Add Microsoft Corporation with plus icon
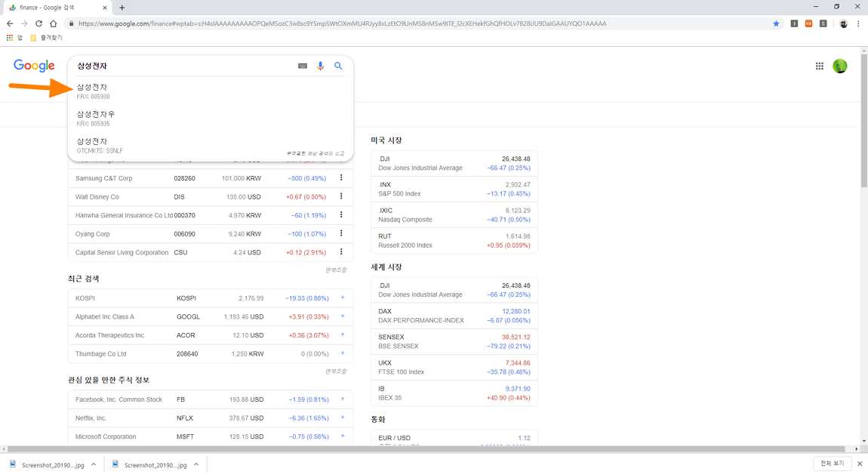Screen dimensions: 868x475 point(343,436)
